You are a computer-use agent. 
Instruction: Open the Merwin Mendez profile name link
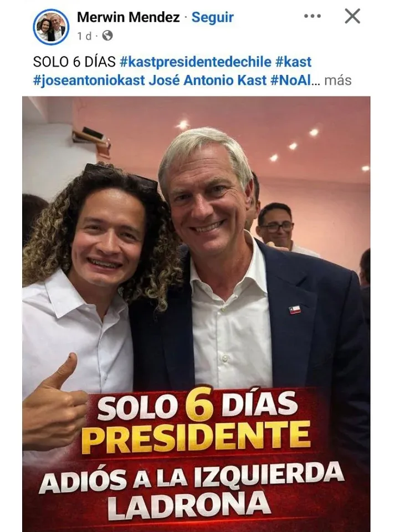coord(128,17)
